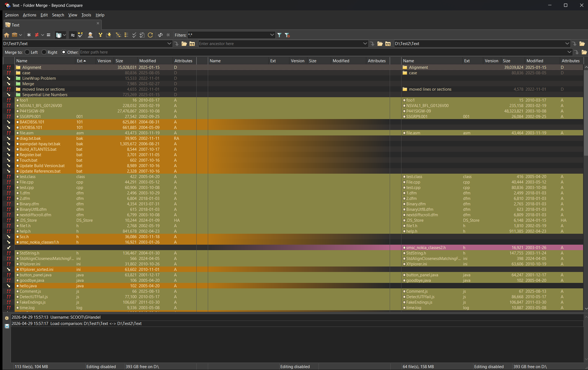
Task: Click Select All Files page-check icon
Action: click(142, 35)
